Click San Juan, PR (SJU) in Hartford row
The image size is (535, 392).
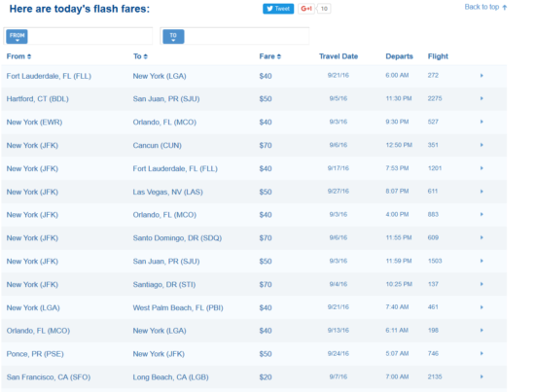tap(166, 99)
